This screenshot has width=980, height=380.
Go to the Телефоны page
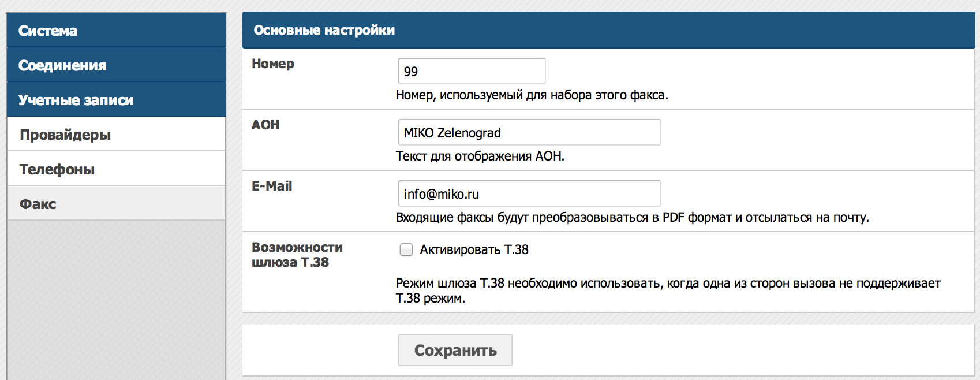click(x=116, y=169)
